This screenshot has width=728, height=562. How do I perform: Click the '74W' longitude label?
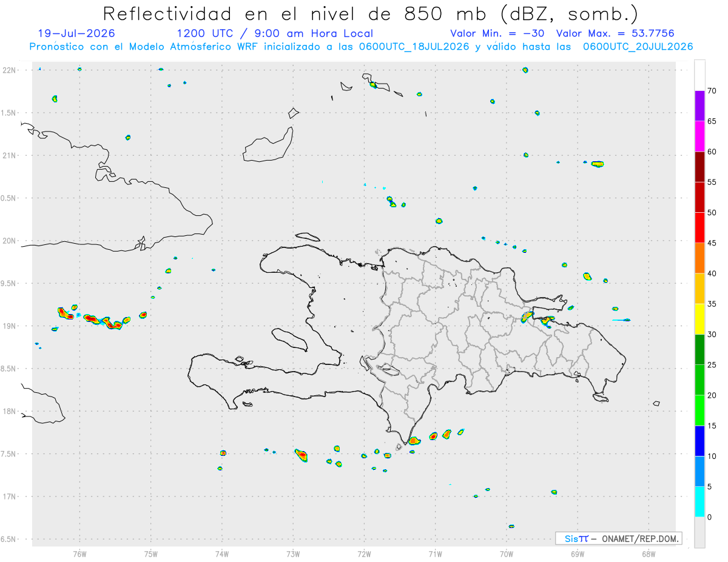pos(222,554)
